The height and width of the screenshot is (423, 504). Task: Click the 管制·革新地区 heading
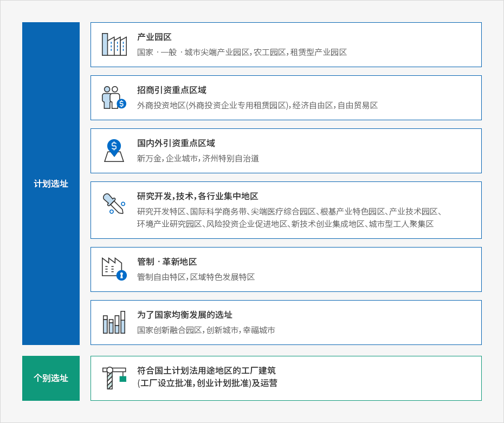[x=167, y=262]
